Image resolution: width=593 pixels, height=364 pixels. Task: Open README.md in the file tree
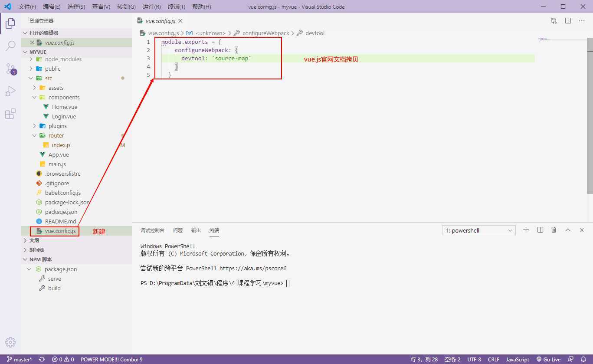[x=60, y=221]
